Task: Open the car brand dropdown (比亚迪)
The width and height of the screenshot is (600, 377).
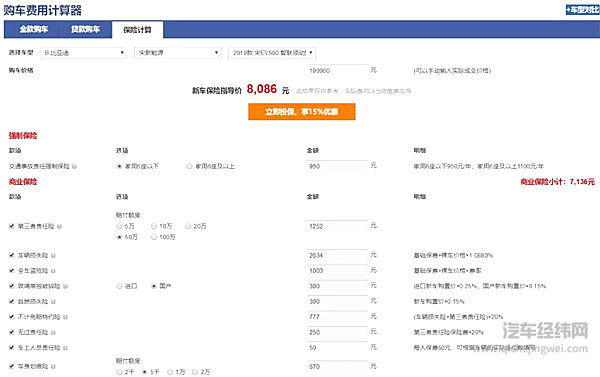Action: [83, 53]
